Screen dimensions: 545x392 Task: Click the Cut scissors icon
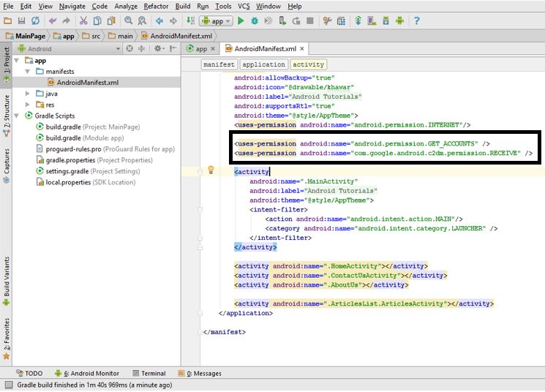(x=83, y=21)
